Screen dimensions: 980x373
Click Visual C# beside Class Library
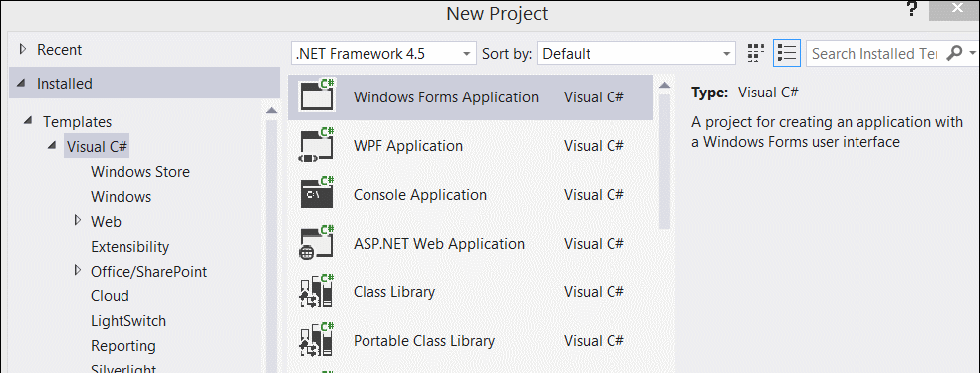(594, 291)
